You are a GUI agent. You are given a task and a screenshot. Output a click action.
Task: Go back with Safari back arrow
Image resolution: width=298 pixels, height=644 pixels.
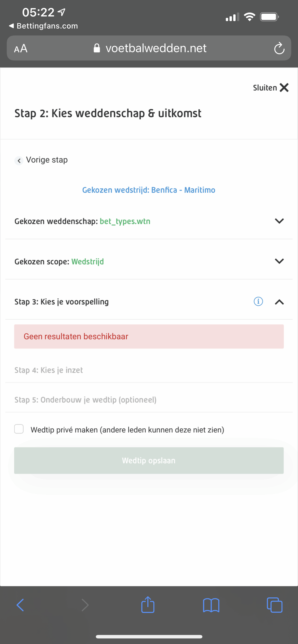click(x=20, y=605)
